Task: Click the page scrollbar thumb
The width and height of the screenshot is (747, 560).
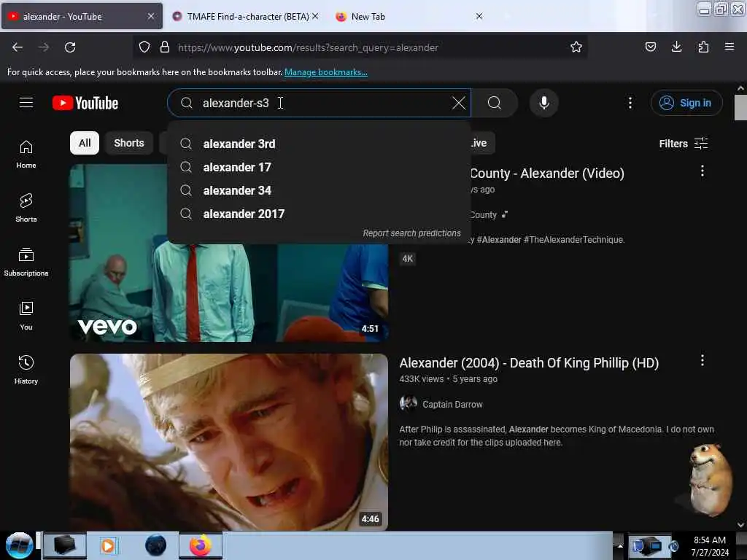Action: (740, 108)
